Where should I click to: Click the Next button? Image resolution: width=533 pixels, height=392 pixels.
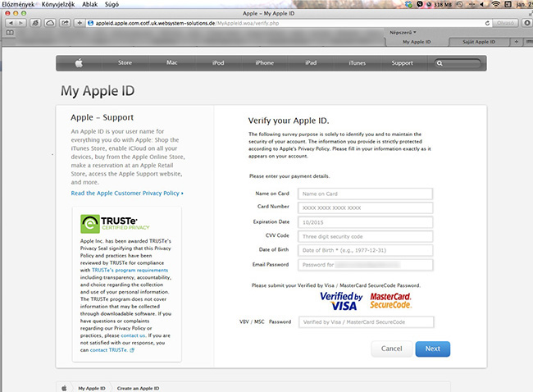433,349
